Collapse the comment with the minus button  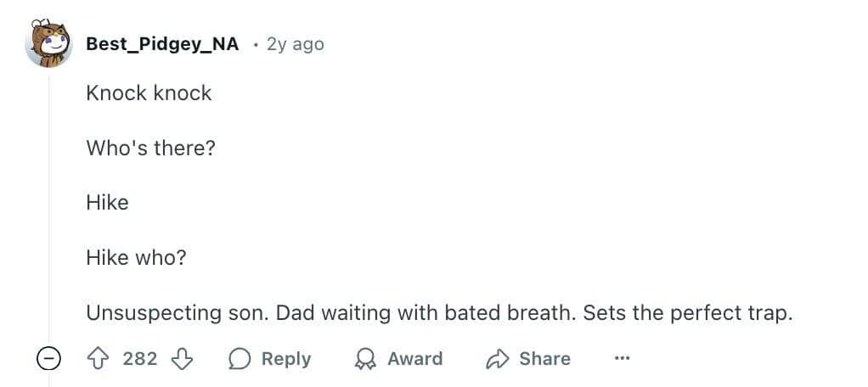click(x=48, y=359)
